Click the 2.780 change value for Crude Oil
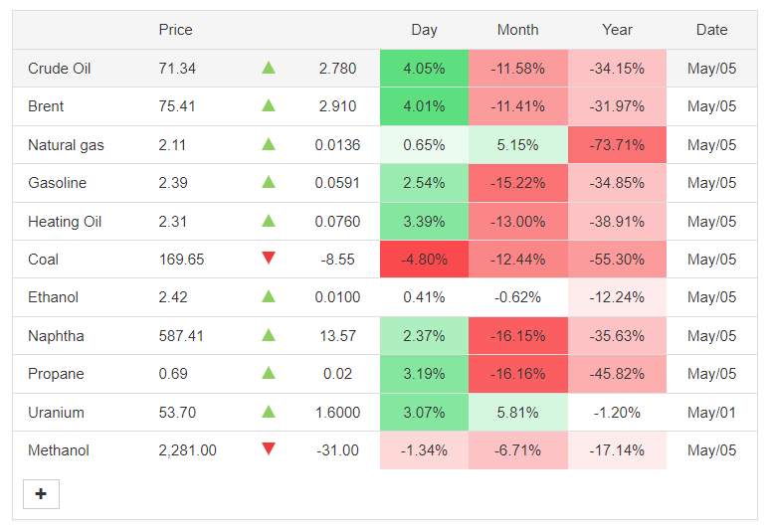 pos(337,69)
